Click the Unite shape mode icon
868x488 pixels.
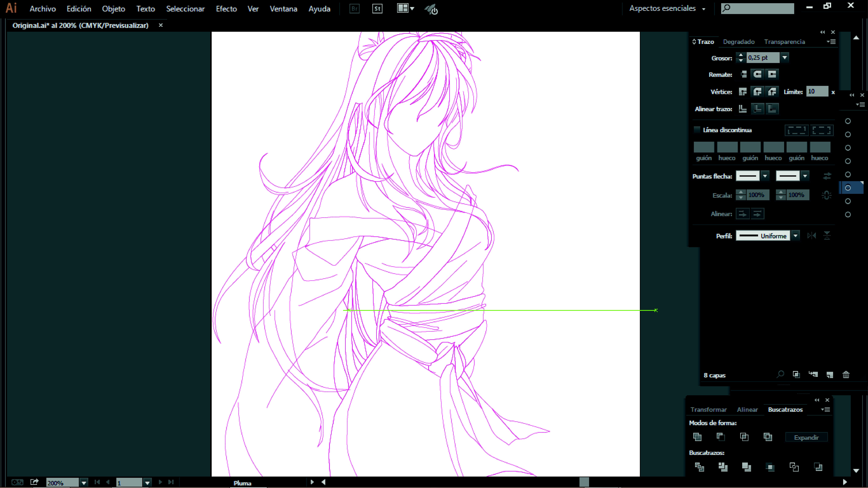click(x=697, y=437)
